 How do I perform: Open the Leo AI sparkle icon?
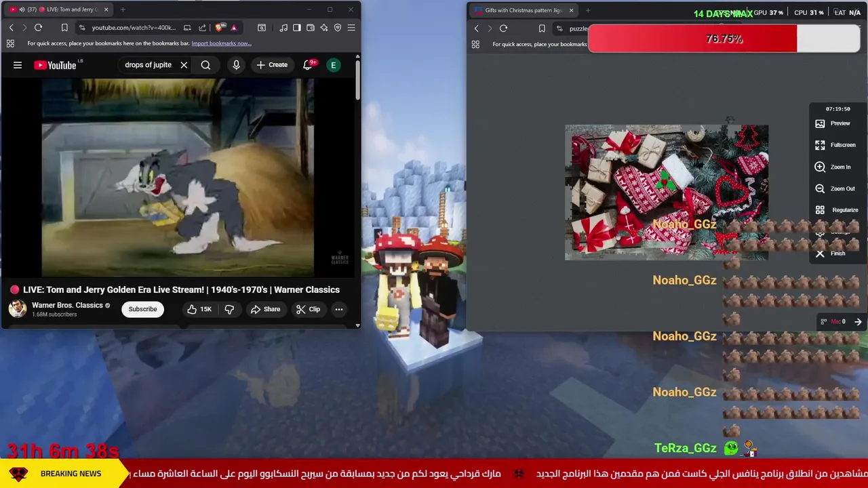324,28
